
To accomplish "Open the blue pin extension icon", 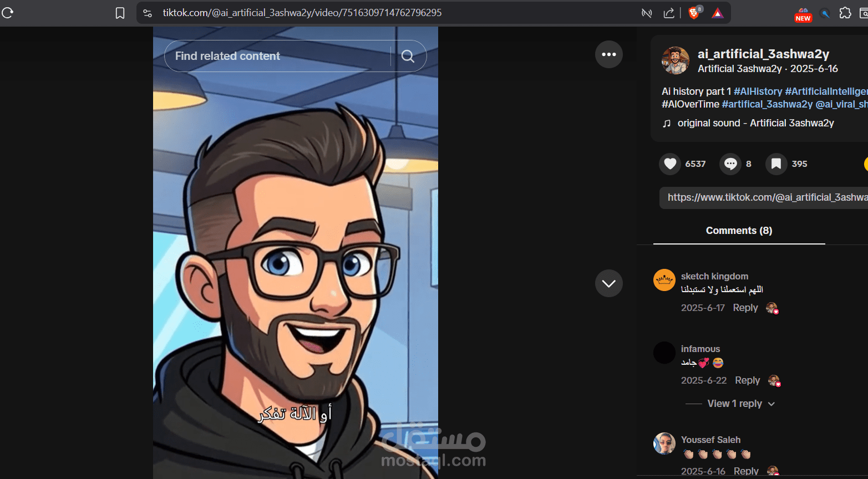I will pyautogui.click(x=825, y=13).
